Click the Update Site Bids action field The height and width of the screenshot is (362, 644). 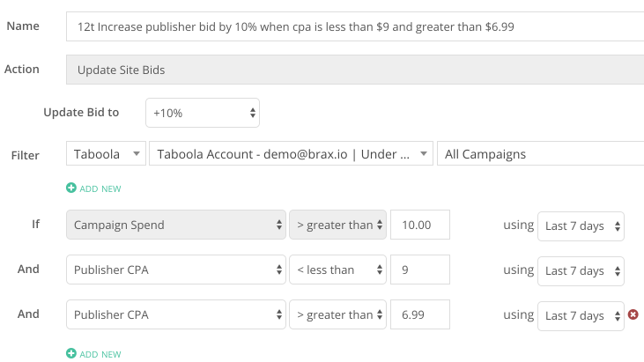pos(355,70)
